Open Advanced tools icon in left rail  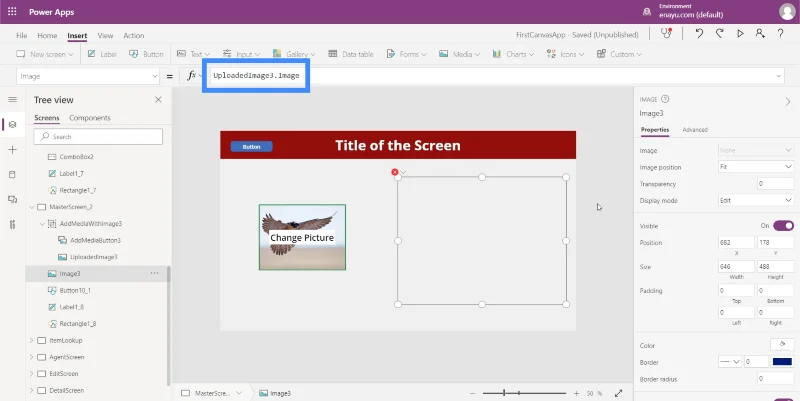tap(12, 224)
